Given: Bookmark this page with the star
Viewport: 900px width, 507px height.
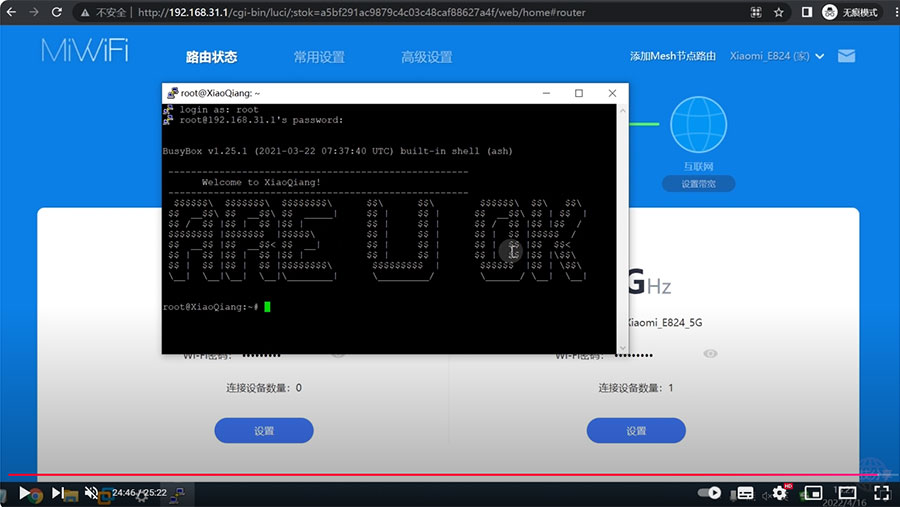Looking at the screenshot, I should (x=778, y=12).
